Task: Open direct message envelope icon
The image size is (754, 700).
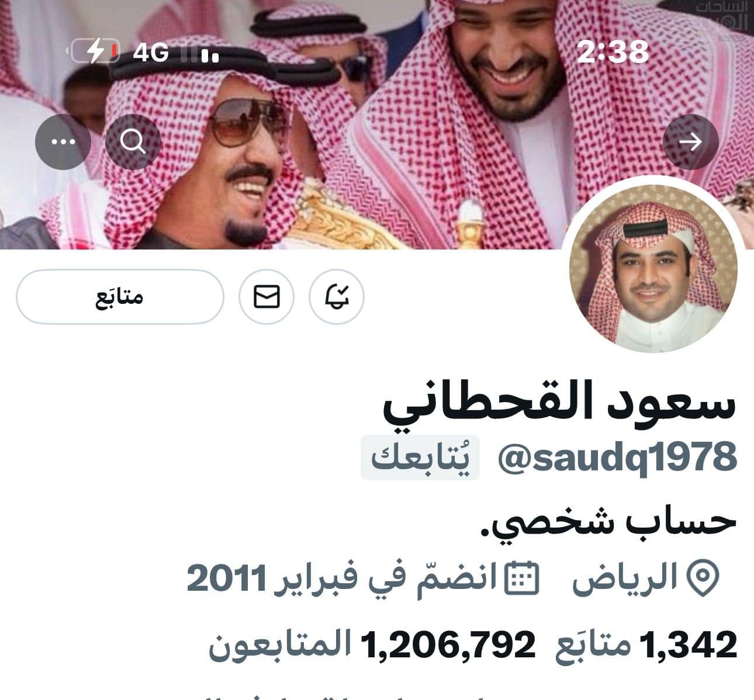Action: point(267,297)
